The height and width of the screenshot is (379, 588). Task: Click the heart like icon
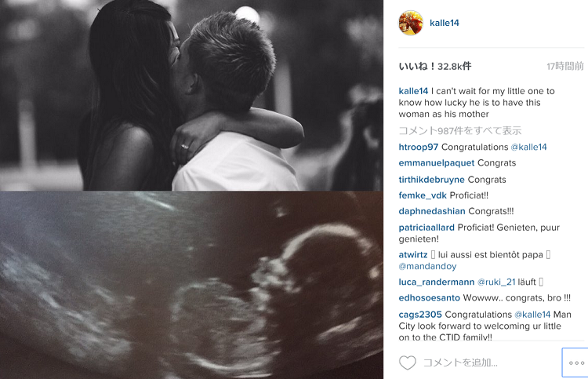[x=407, y=363]
